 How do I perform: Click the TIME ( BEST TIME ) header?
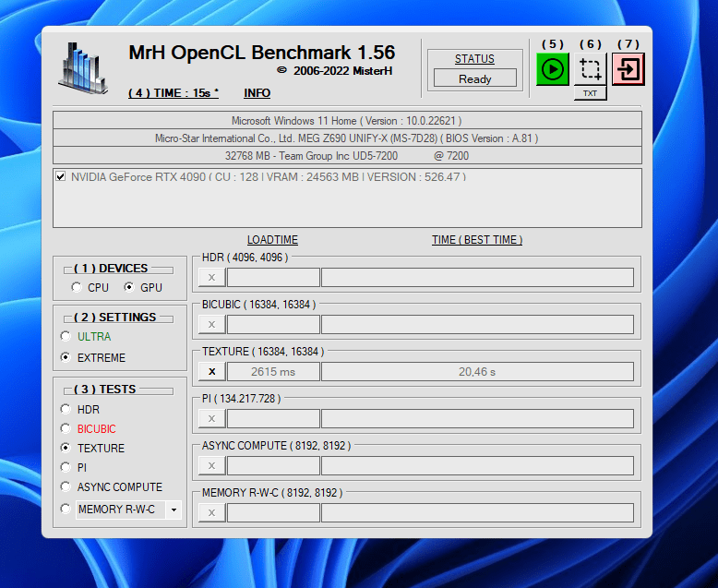tap(477, 240)
